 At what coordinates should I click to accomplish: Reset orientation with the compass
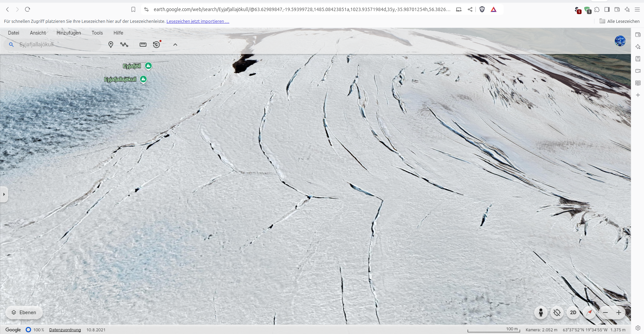click(x=589, y=313)
